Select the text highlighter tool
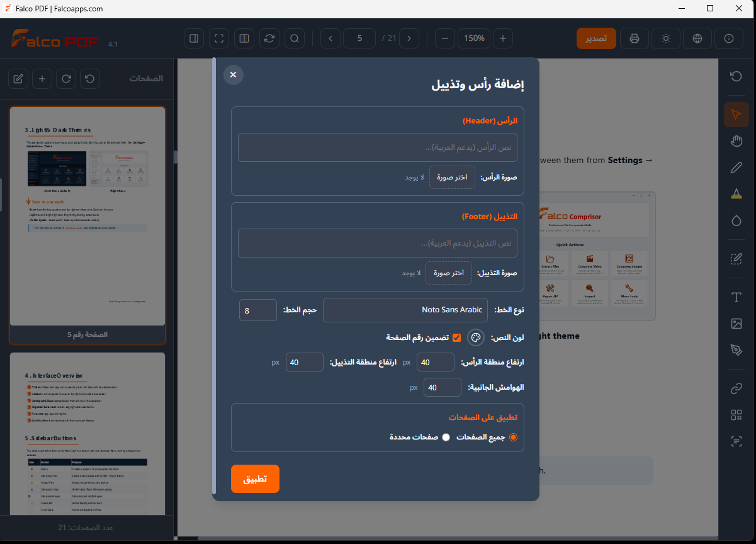The width and height of the screenshot is (756, 544). click(x=736, y=194)
